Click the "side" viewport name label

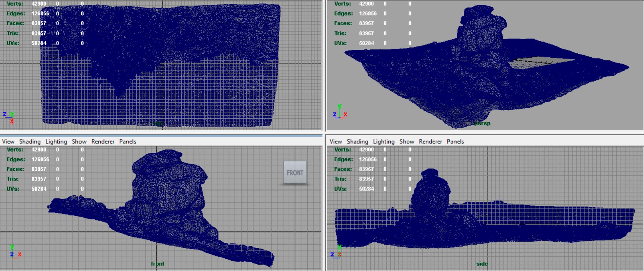482,264
